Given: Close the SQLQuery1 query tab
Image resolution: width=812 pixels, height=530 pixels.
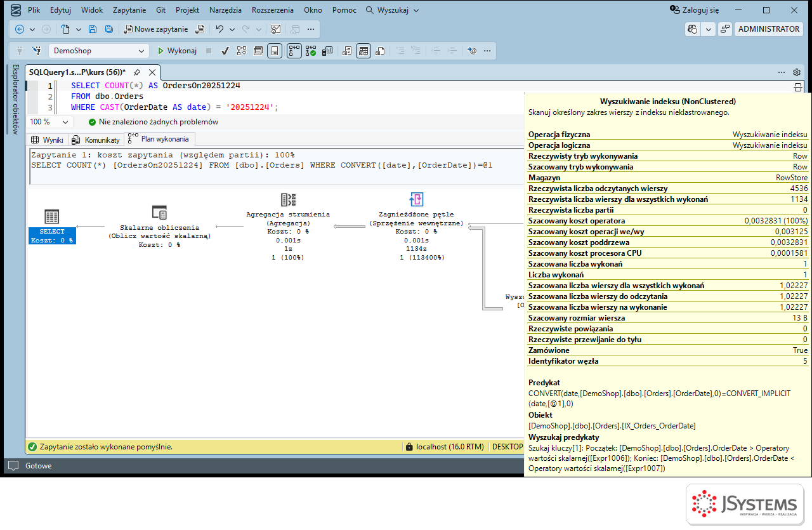Looking at the screenshot, I should coord(152,72).
